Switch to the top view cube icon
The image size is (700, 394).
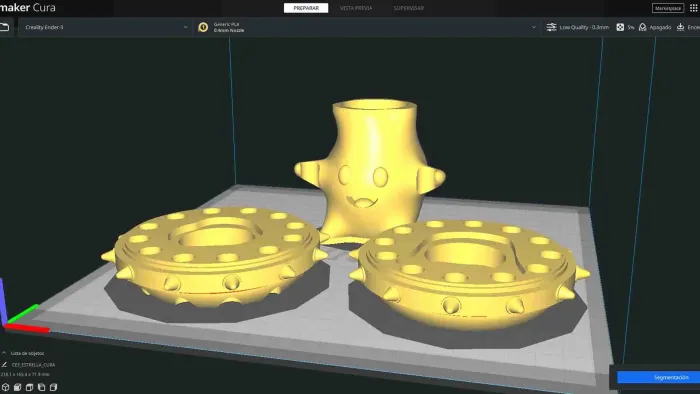pos(29,387)
